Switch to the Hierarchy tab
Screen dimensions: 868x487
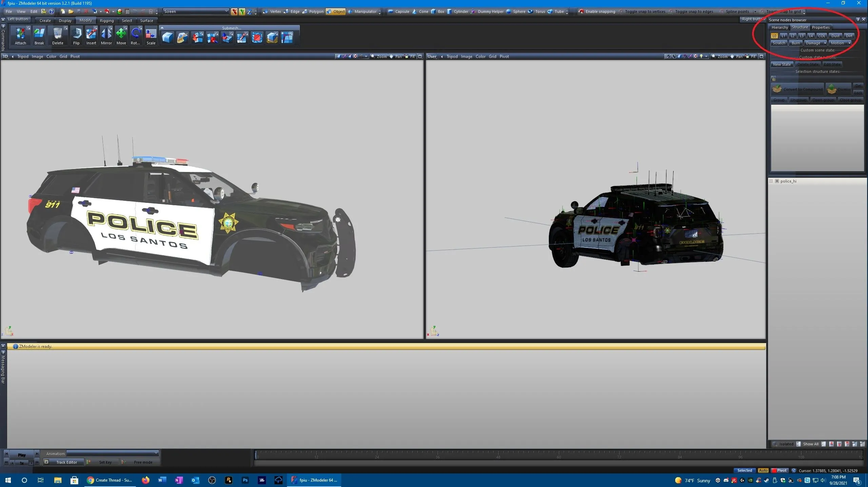tap(780, 27)
